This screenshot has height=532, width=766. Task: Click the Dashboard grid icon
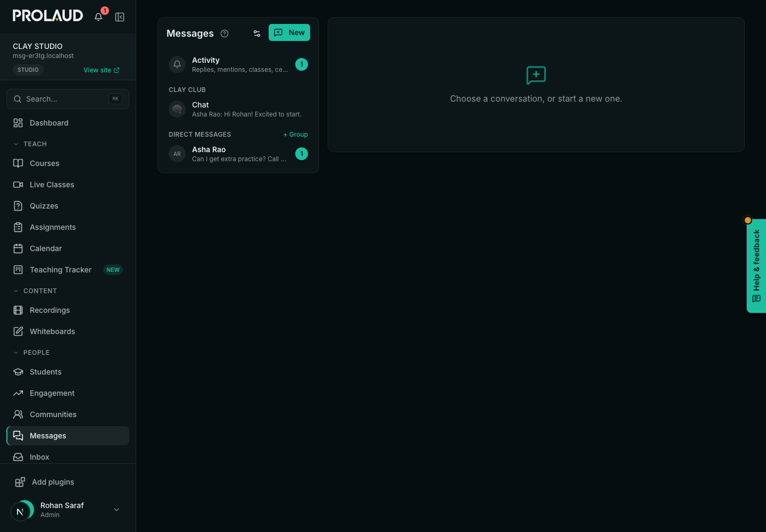tap(18, 123)
